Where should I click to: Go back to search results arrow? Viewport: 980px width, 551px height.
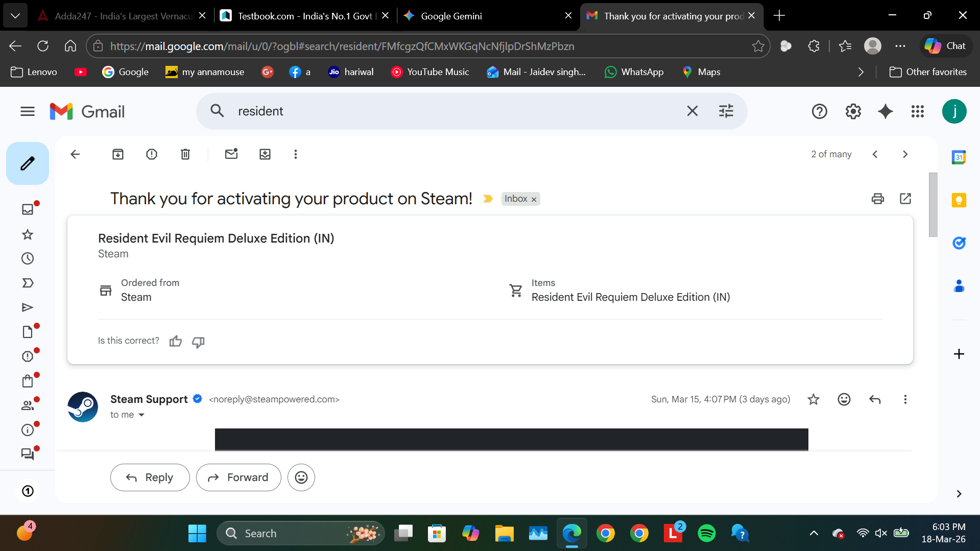75,154
